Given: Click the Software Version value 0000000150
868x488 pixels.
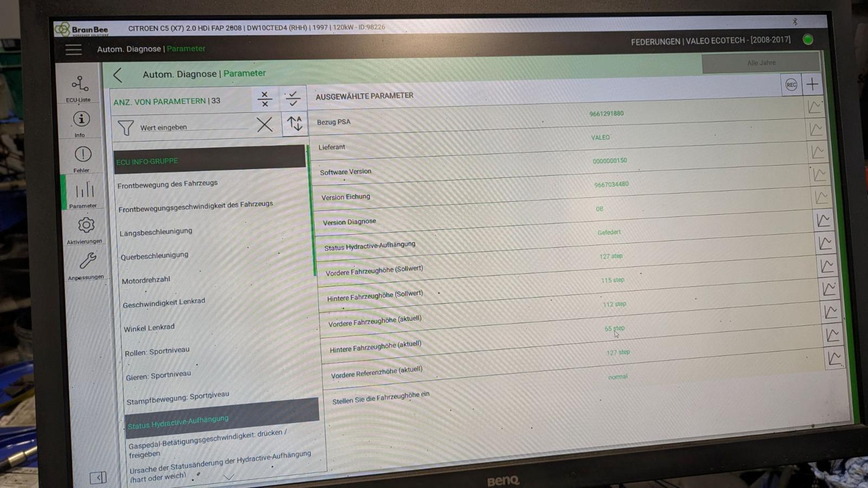Looking at the screenshot, I should coord(610,160).
